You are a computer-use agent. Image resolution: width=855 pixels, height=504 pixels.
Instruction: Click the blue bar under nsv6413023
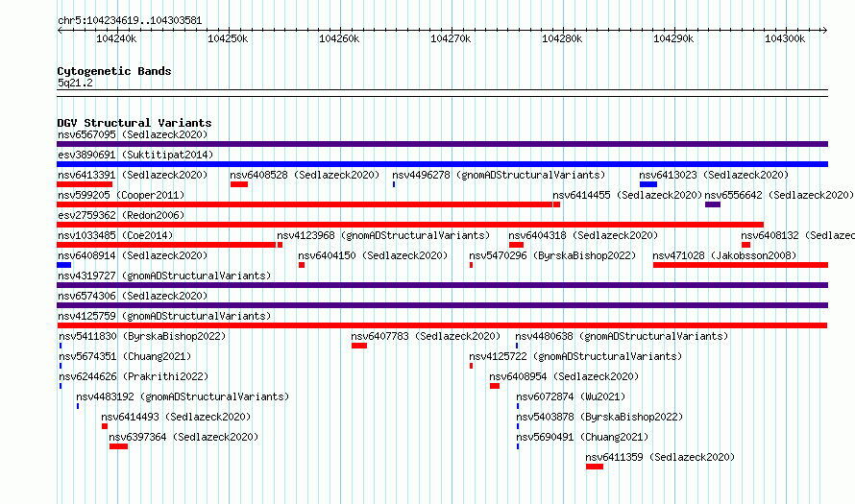(x=648, y=184)
